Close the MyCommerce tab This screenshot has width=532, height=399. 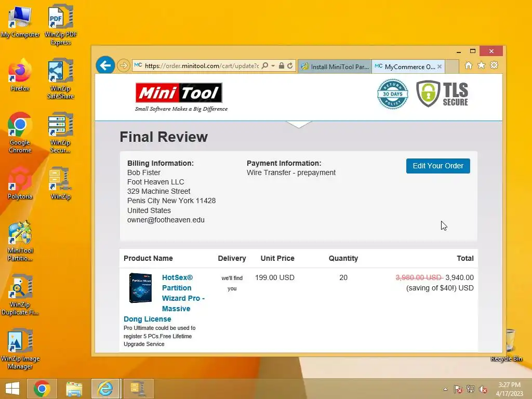pyautogui.click(x=440, y=66)
